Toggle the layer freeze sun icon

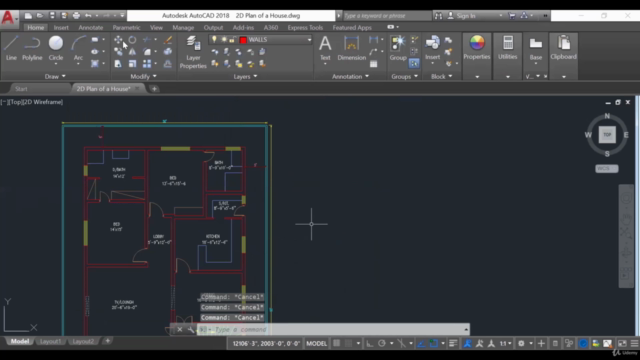tap(224, 40)
